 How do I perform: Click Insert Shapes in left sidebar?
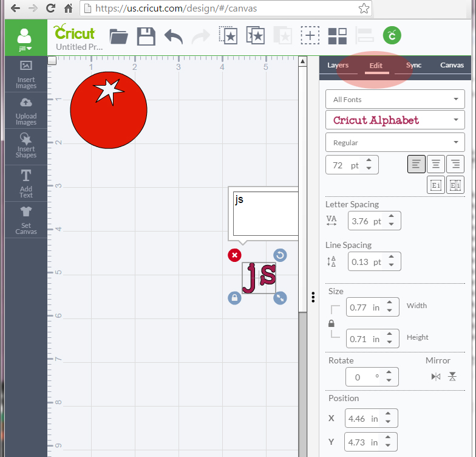[26, 146]
